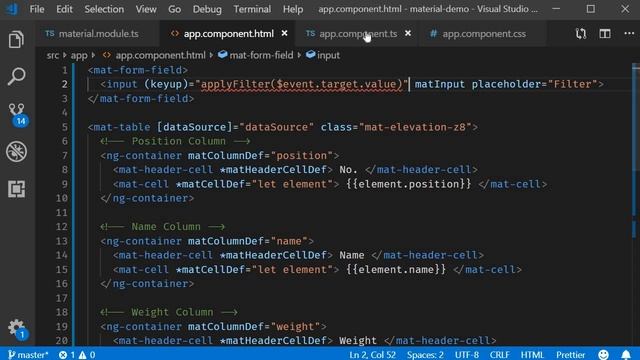Open the Debug menu
The width and height of the screenshot is (640, 360).
click(207, 9)
